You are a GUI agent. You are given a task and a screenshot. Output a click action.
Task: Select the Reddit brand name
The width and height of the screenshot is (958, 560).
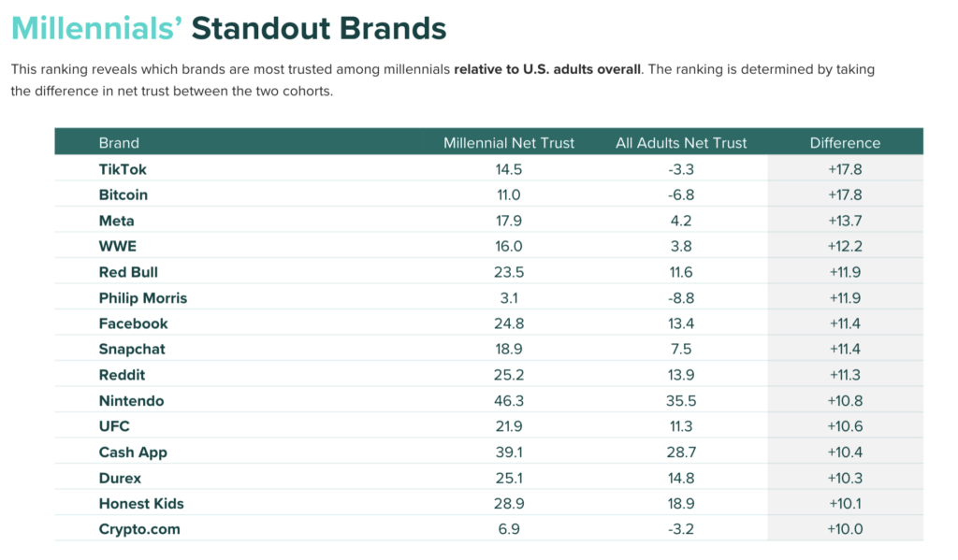[123, 375]
